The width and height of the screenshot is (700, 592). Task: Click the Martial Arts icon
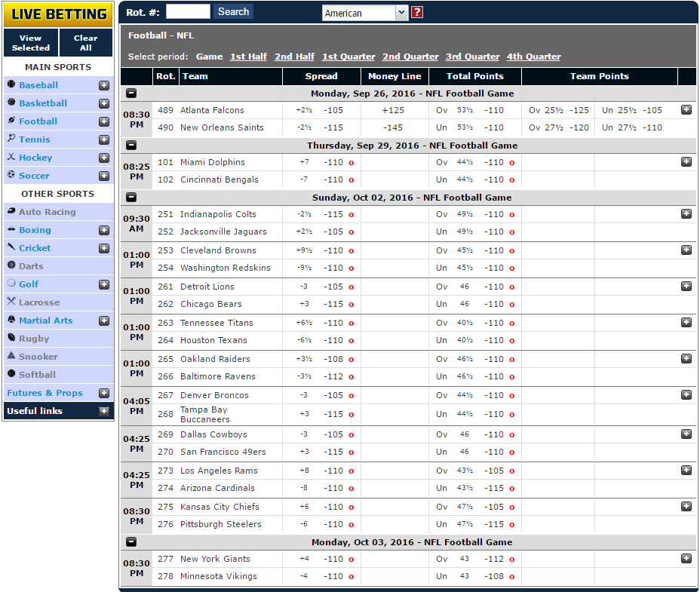point(11,320)
